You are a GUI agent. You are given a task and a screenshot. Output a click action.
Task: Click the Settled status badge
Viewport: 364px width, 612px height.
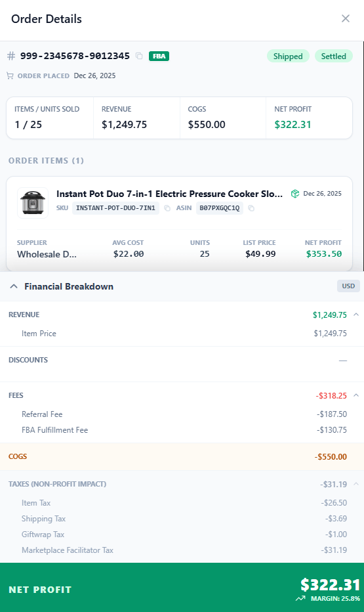pos(334,56)
